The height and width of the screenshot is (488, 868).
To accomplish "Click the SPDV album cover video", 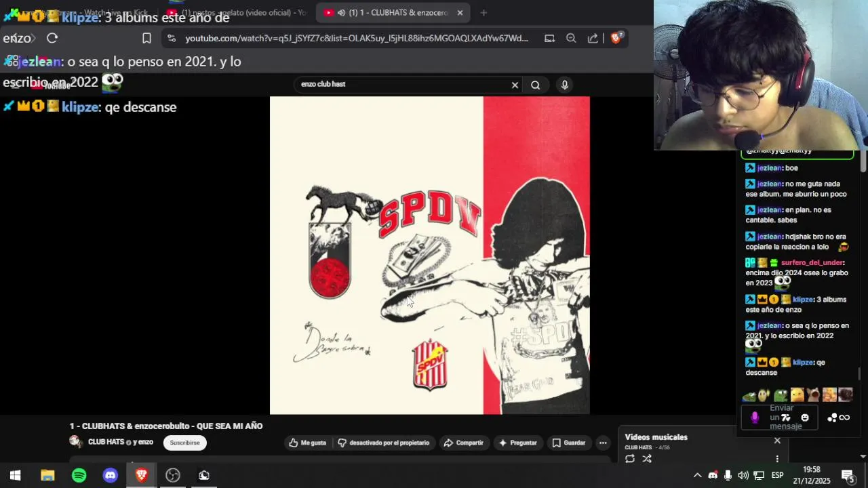I will [430, 256].
